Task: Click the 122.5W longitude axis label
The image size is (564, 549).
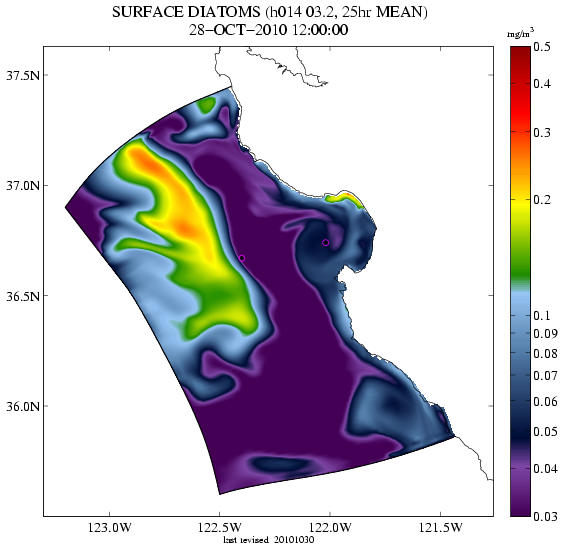Action: point(219,527)
